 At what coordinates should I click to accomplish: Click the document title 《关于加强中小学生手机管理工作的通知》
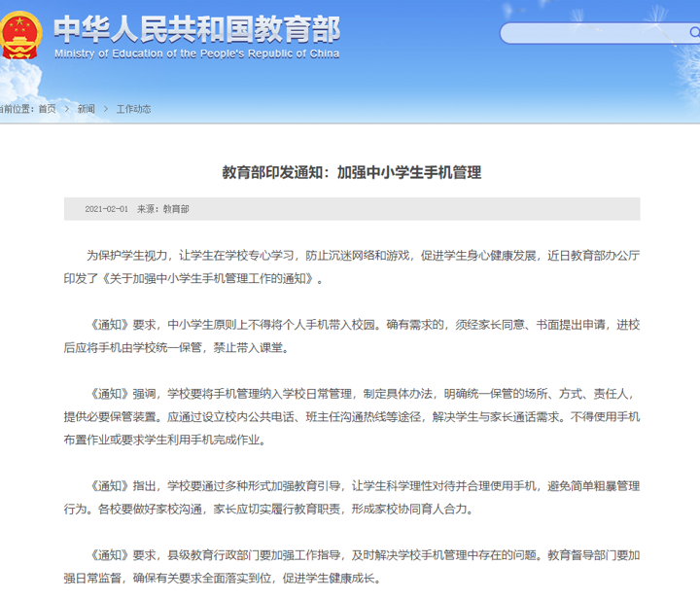click(x=208, y=278)
